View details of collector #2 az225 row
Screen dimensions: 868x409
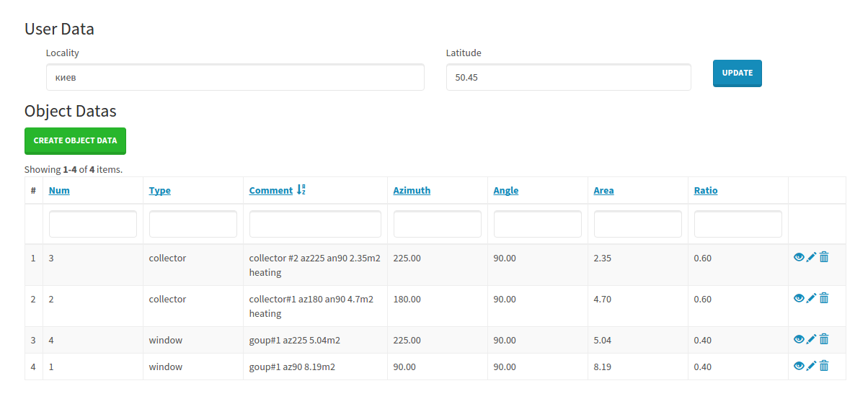tap(799, 257)
